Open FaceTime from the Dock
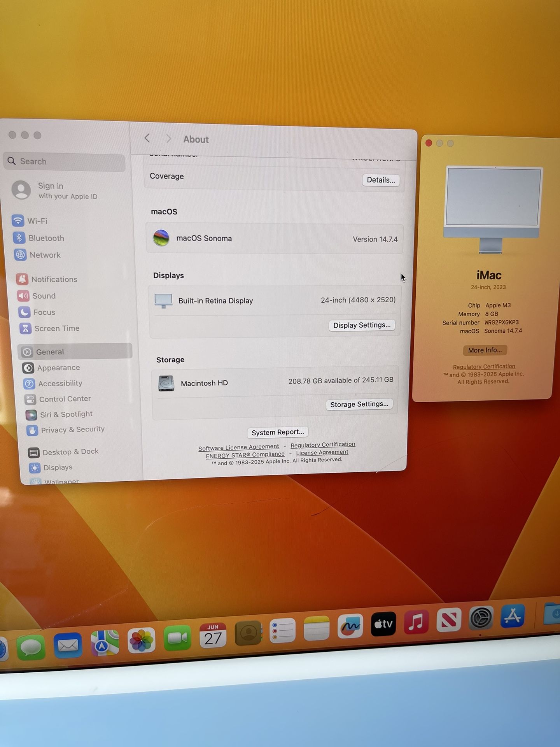Image resolution: width=560 pixels, height=747 pixels. click(x=177, y=638)
